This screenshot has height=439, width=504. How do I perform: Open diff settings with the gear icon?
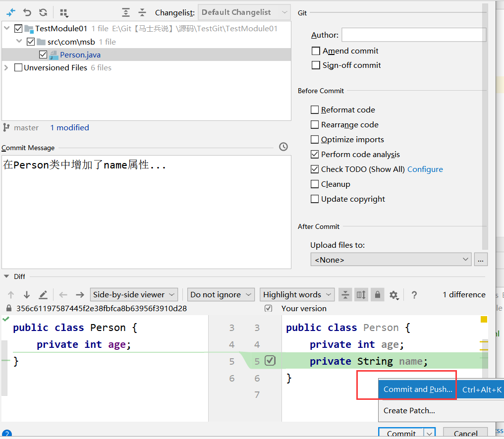(x=394, y=294)
